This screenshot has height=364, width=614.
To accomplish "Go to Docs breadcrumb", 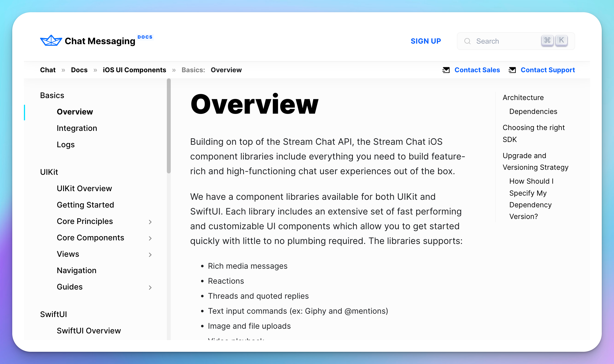I will (79, 70).
